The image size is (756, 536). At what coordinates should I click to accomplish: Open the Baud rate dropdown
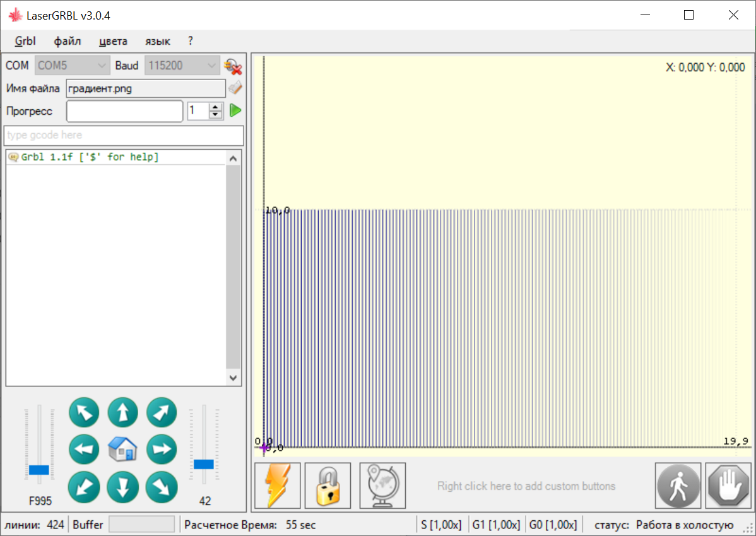[211, 66]
